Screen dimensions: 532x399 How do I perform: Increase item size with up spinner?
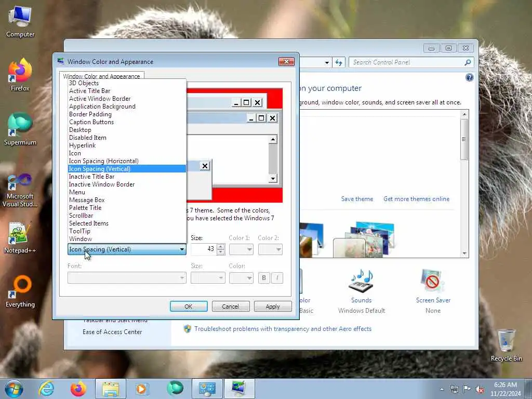[220, 247]
